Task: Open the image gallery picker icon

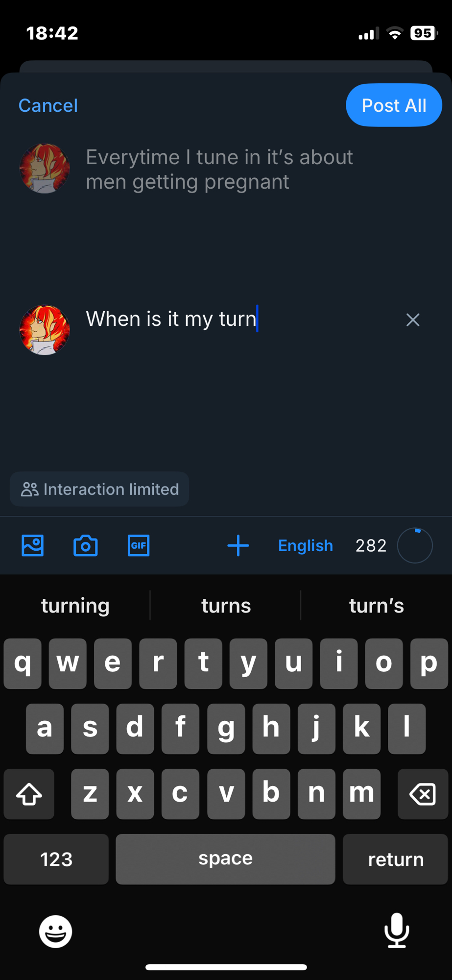Action: [x=33, y=545]
